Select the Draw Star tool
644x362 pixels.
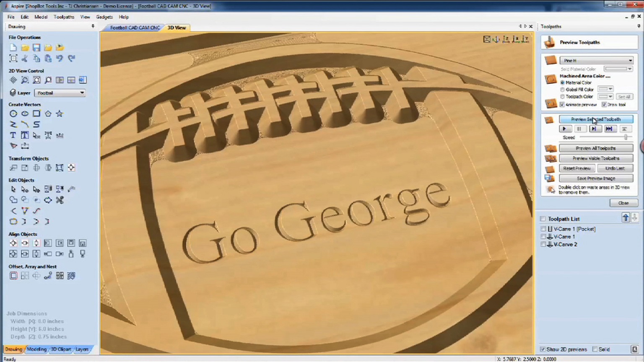point(60,114)
